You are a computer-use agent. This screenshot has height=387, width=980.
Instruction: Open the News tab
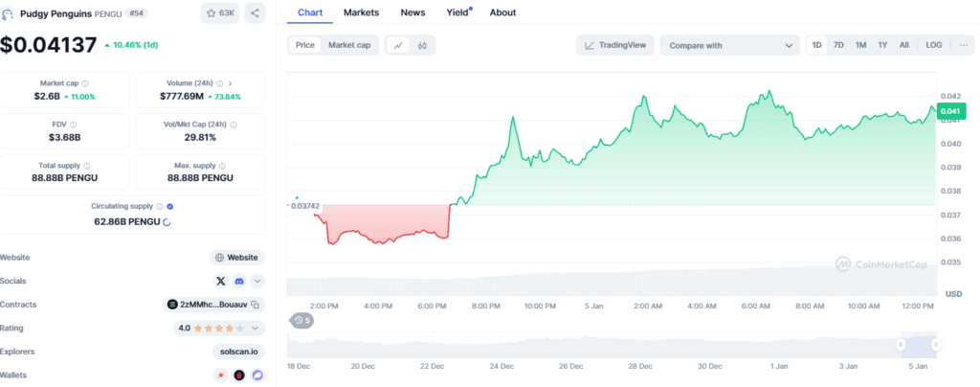(412, 12)
